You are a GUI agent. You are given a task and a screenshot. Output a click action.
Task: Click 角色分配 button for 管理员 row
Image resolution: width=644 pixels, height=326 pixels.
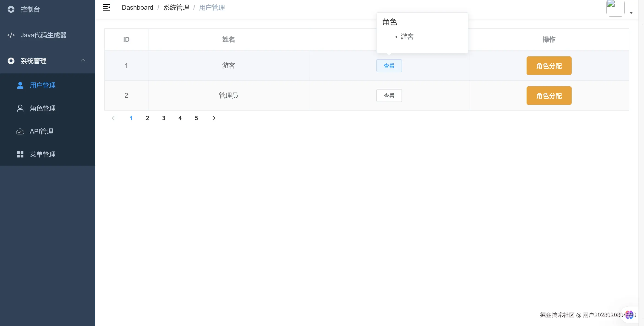[x=549, y=96]
